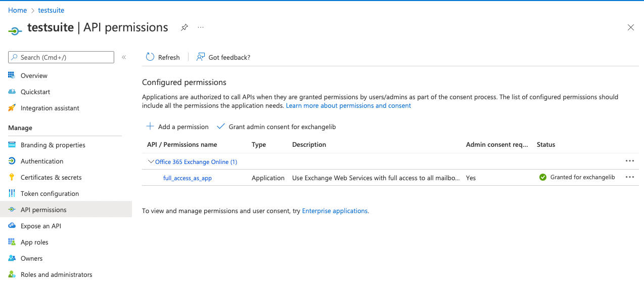The height and width of the screenshot is (286, 644).
Task: Collapse the sidebar with double chevron
Action: [x=124, y=57]
